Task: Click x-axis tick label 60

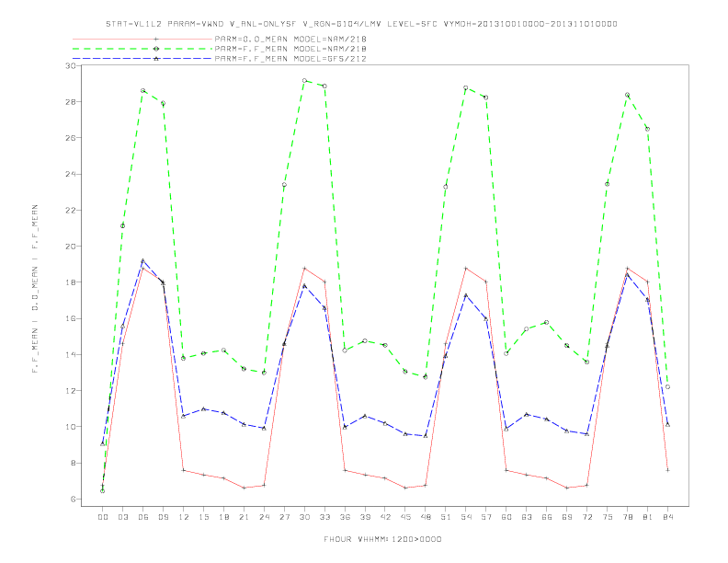Action: pyautogui.click(x=506, y=517)
